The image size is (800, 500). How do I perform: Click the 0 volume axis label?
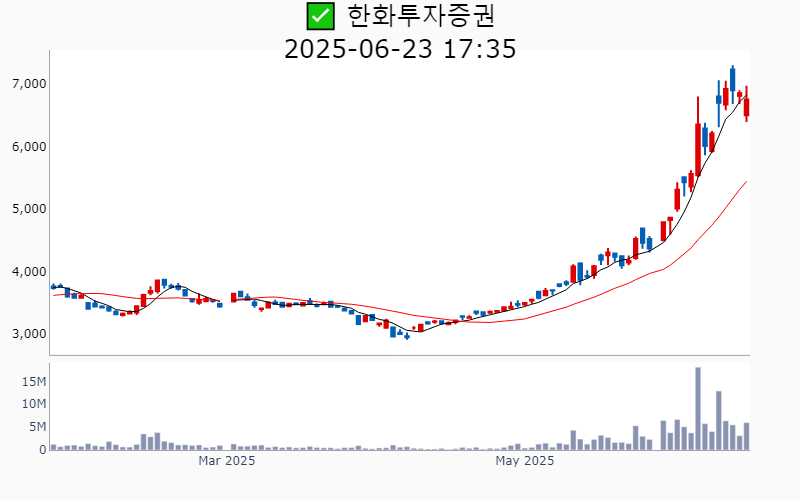43,450
